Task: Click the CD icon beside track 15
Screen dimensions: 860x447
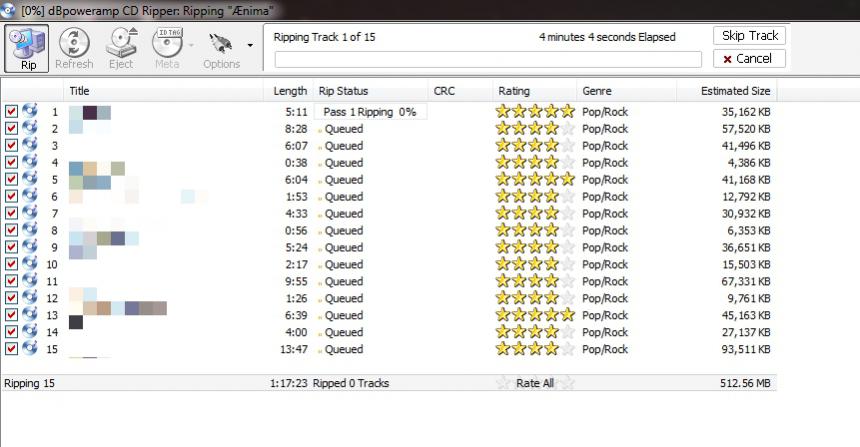Action: coord(30,349)
